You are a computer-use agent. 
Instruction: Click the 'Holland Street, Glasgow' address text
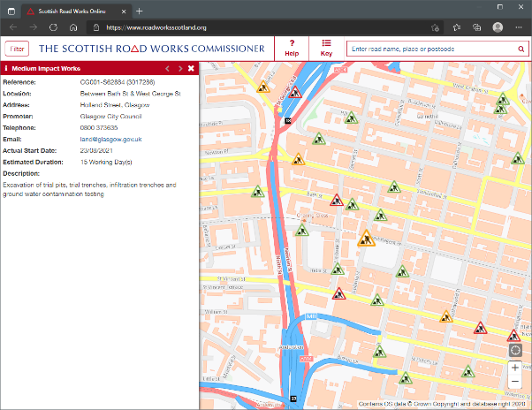pyautogui.click(x=115, y=105)
